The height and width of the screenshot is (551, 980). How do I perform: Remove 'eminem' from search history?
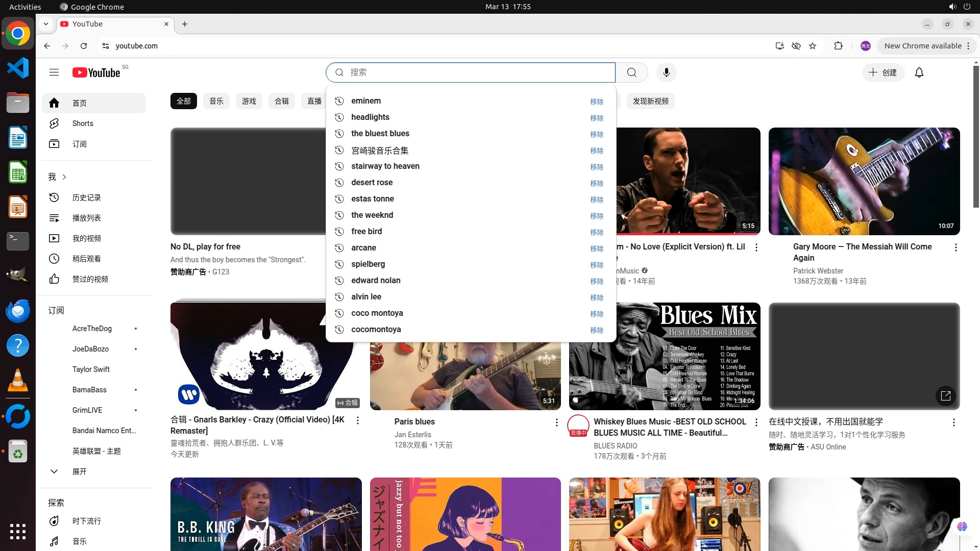coord(597,102)
